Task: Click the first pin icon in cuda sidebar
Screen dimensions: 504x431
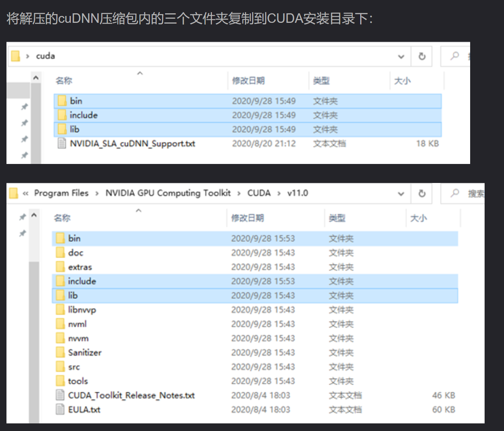Action: pos(24,107)
